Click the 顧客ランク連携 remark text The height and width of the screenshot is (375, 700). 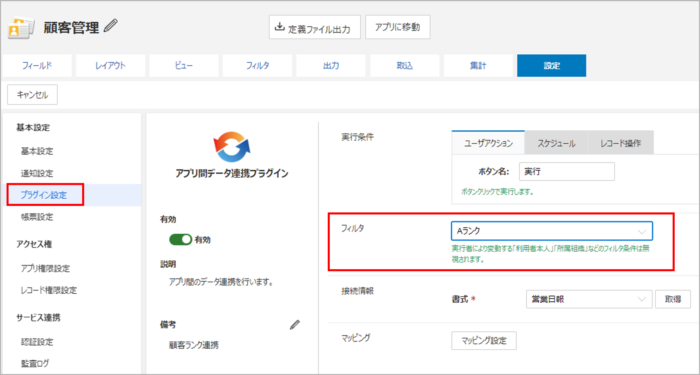pos(194,345)
